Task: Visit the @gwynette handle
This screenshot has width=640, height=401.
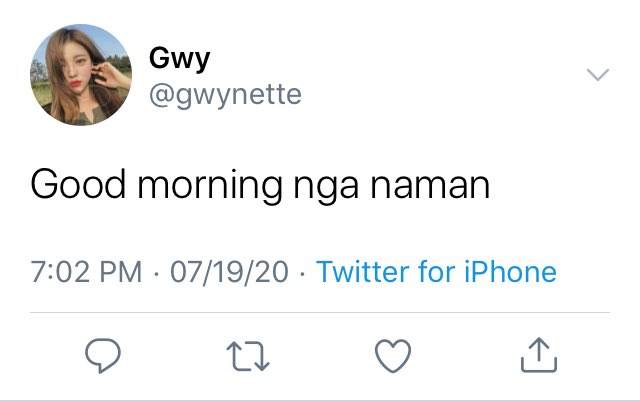Action: (x=225, y=96)
